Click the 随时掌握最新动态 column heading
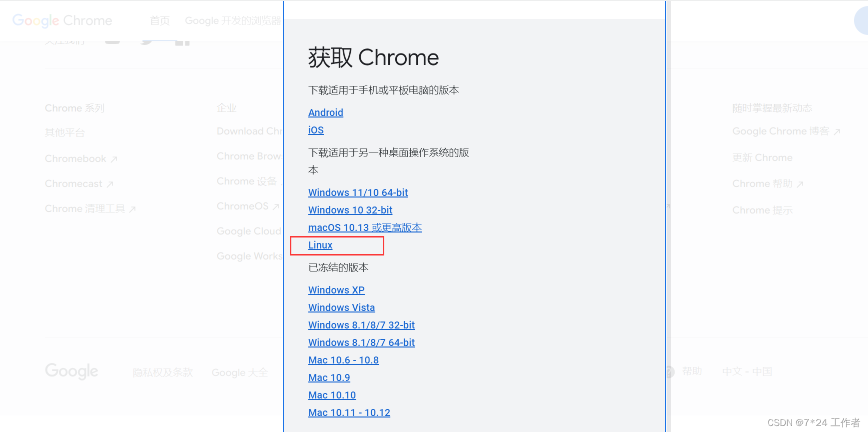The width and height of the screenshot is (868, 432). [x=772, y=108]
